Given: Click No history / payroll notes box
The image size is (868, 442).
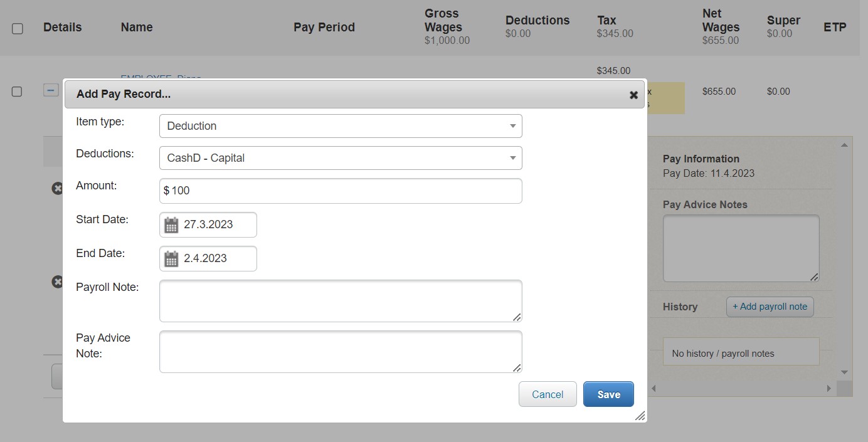Looking at the screenshot, I should point(741,352).
